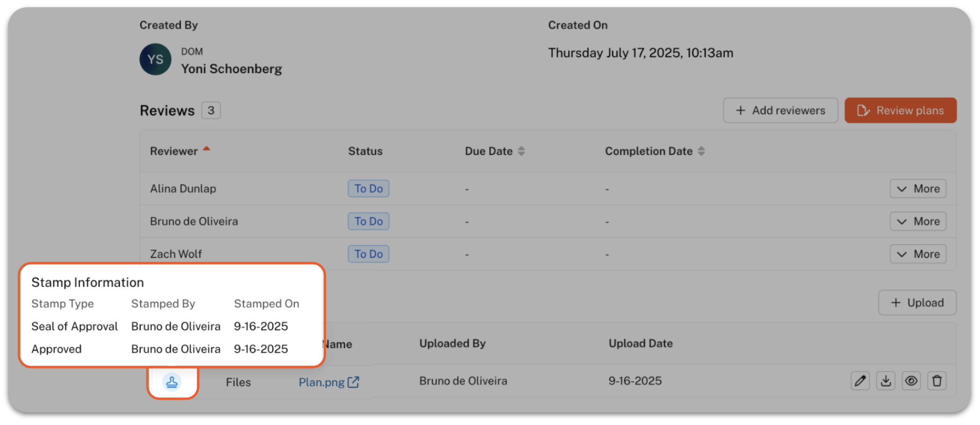The height and width of the screenshot is (425, 980).
Task: Click the stamp information icon
Action: click(172, 382)
